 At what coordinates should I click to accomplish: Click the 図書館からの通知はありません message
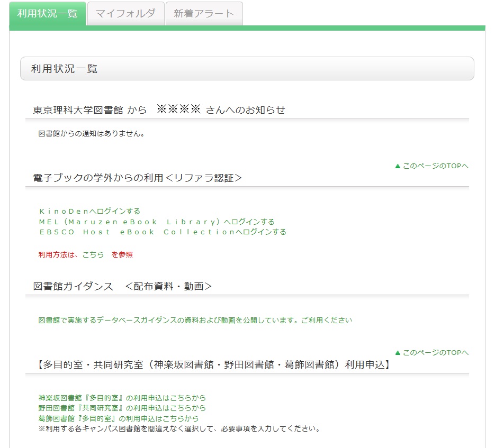pyautogui.click(x=92, y=133)
